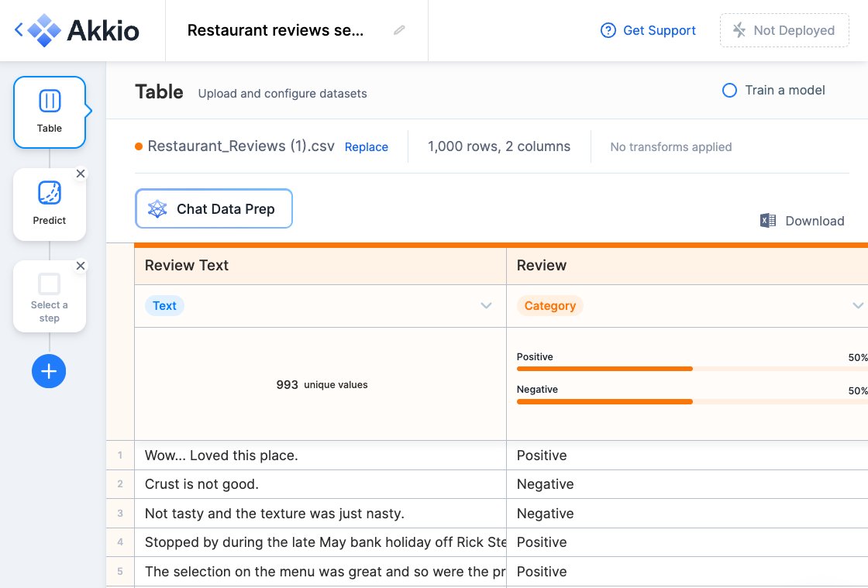Open the Not Deployed menu
Screen dimensions: 868x588
point(784,30)
